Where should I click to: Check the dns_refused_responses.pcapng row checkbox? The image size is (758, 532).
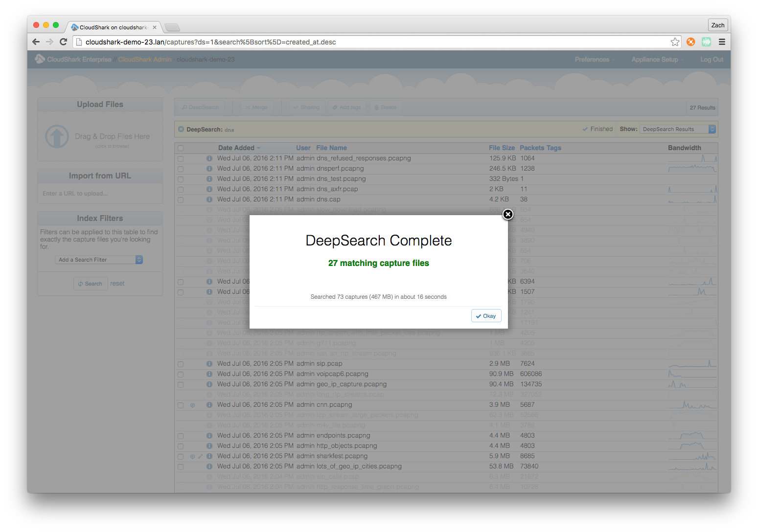tap(181, 159)
